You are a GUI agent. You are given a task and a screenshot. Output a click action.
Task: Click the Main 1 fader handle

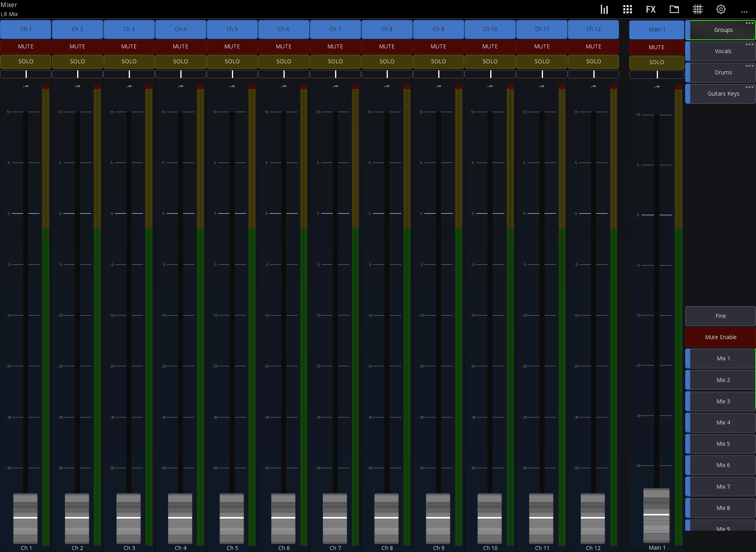click(x=656, y=515)
